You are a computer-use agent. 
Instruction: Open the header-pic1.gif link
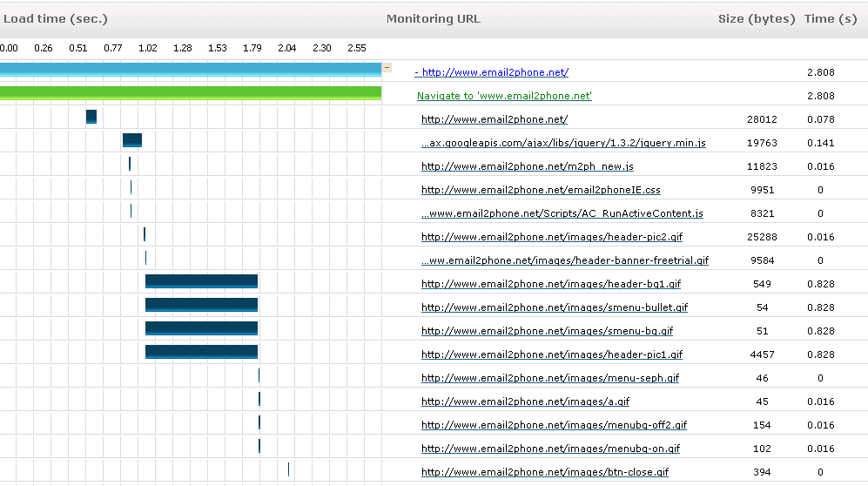click(x=552, y=354)
